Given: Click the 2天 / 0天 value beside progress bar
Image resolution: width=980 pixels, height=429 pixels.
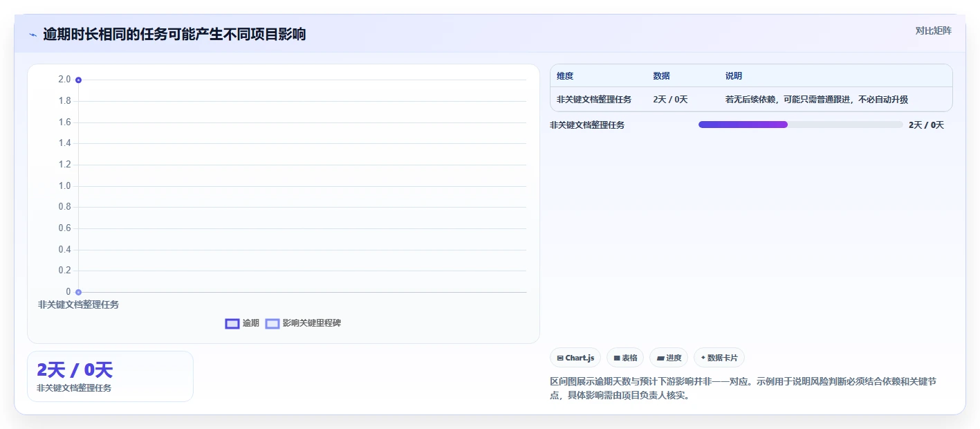Looking at the screenshot, I should point(926,125).
